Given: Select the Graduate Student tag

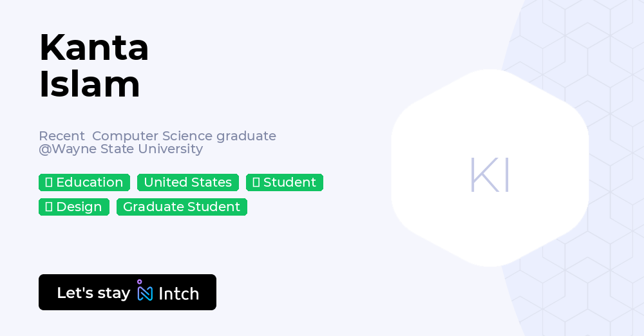Looking at the screenshot, I should pos(182,207).
